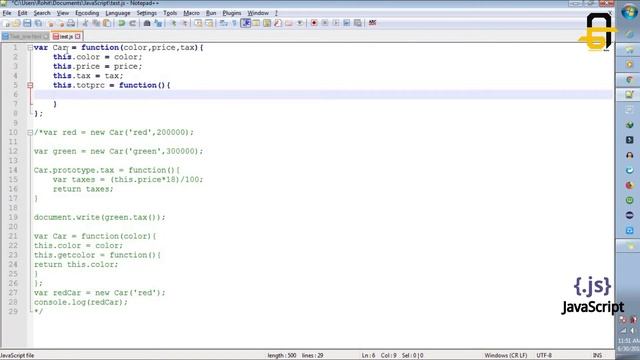Open the Plugins menu
This screenshot has width=640, height=360.
232,13
